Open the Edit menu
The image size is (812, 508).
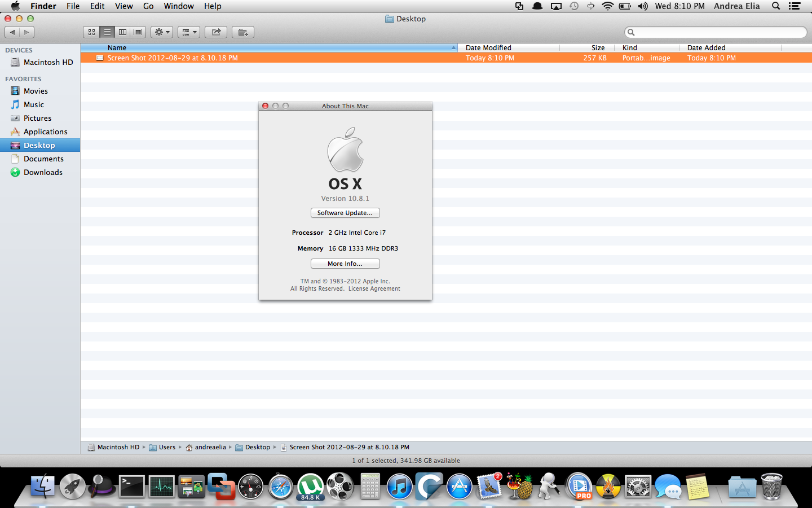(x=98, y=6)
